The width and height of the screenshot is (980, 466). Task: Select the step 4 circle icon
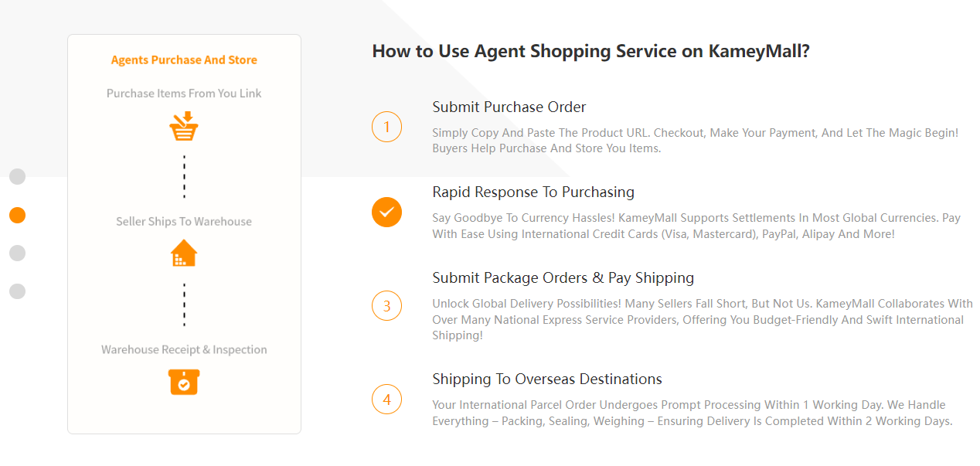tap(386, 400)
